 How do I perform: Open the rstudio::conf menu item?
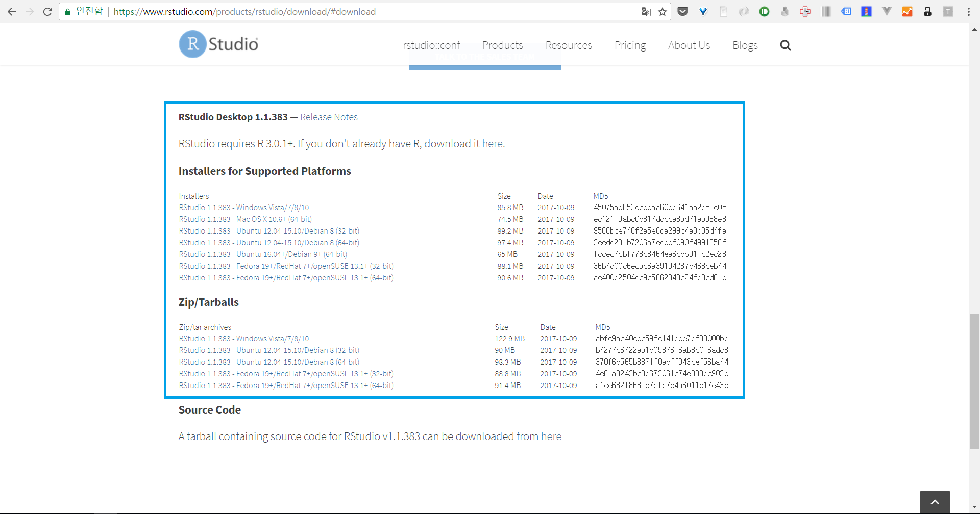click(431, 45)
